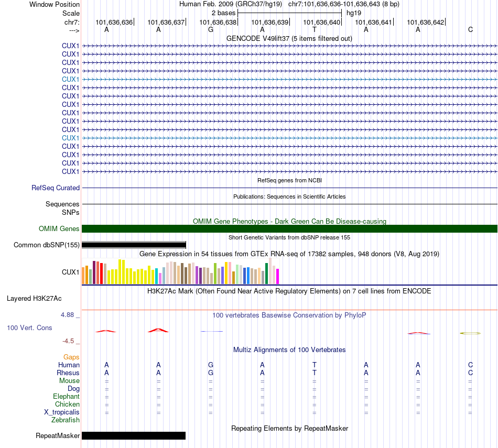This screenshot has width=498, height=448.
Task: Select the dark green OMIM gene bar
Action: (289, 228)
